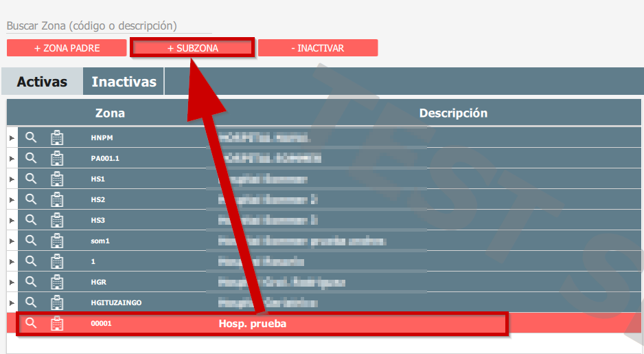Click the magnifier icon in 00001 row

coord(30,323)
